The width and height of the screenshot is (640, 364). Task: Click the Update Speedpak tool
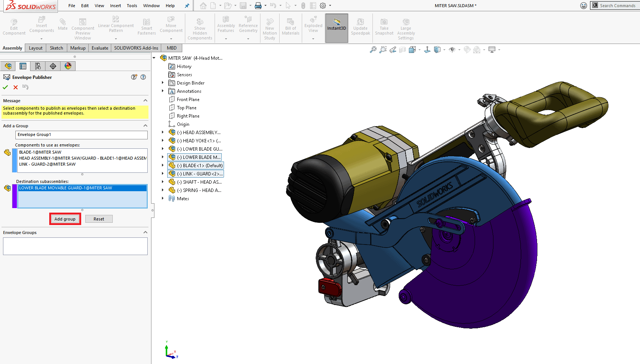pos(360,27)
